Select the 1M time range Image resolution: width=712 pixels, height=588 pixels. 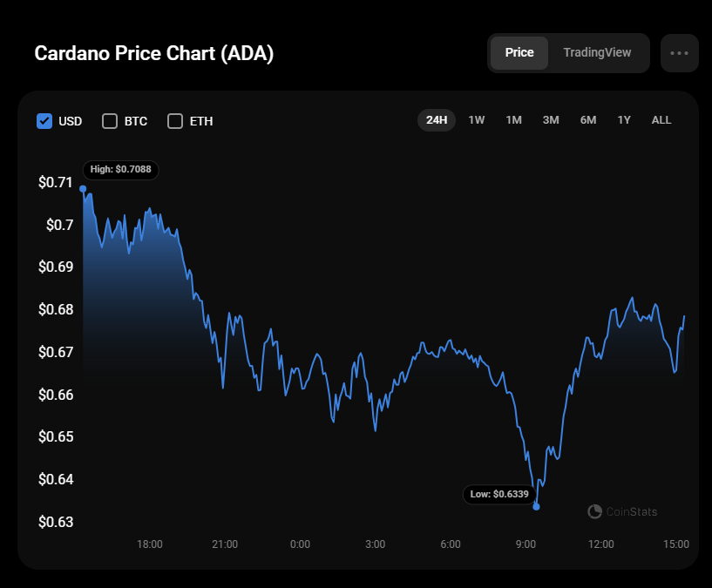pyautogui.click(x=514, y=120)
